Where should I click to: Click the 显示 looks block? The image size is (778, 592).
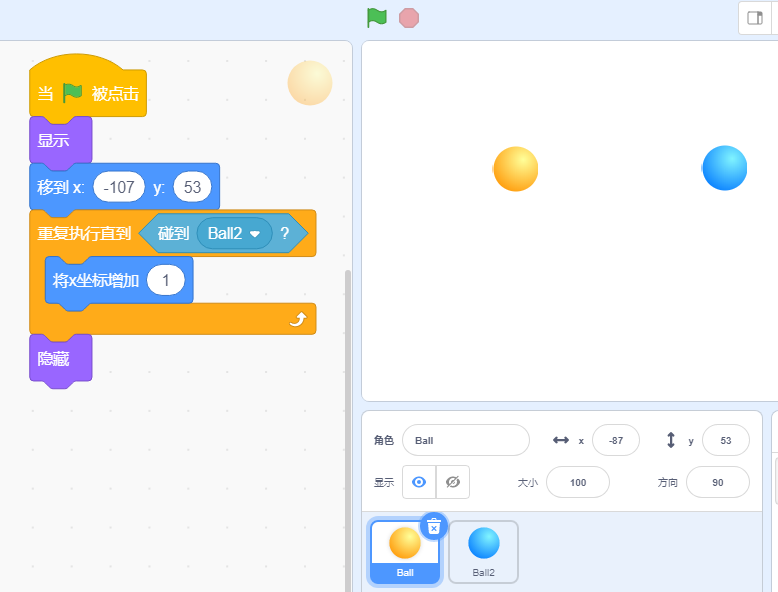click(61, 140)
